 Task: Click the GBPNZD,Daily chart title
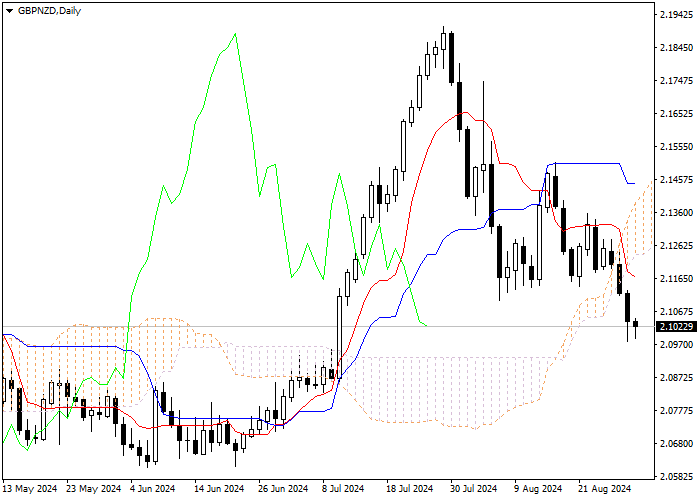pos(49,11)
